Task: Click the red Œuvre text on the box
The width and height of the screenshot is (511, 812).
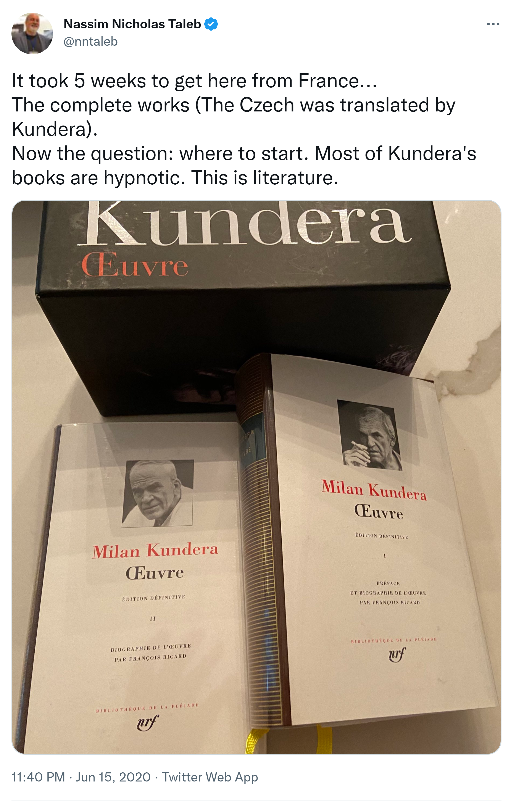Action: tap(135, 264)
